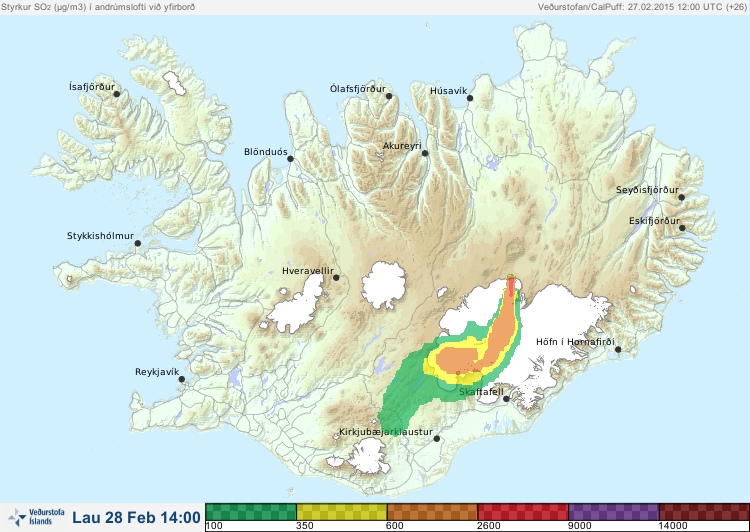Click the Eskifjörður location marker
The height and width of the screenshot is (532, 750).
682,228
